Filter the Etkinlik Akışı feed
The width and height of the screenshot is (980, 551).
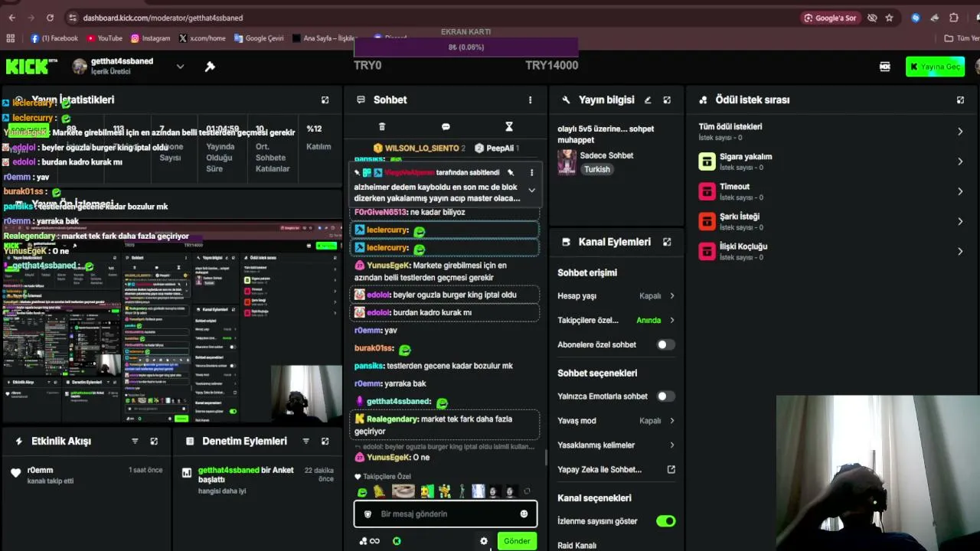coord(135,442)
